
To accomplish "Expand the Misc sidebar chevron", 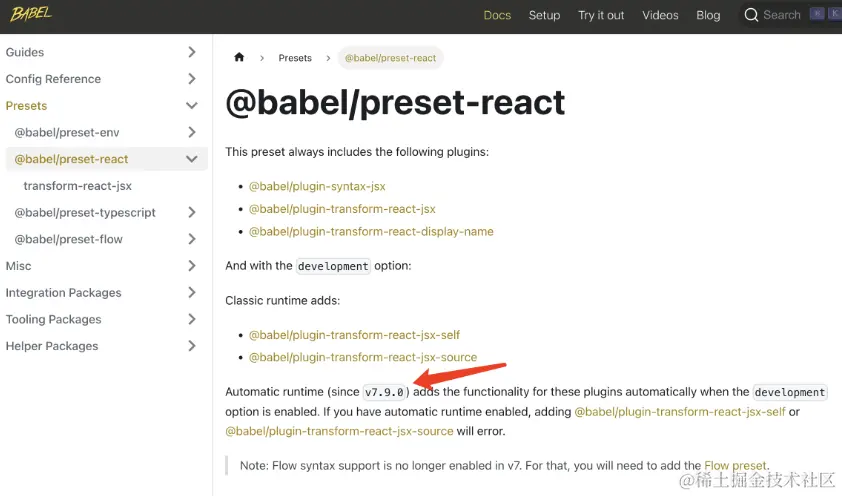I will point(192,266).
